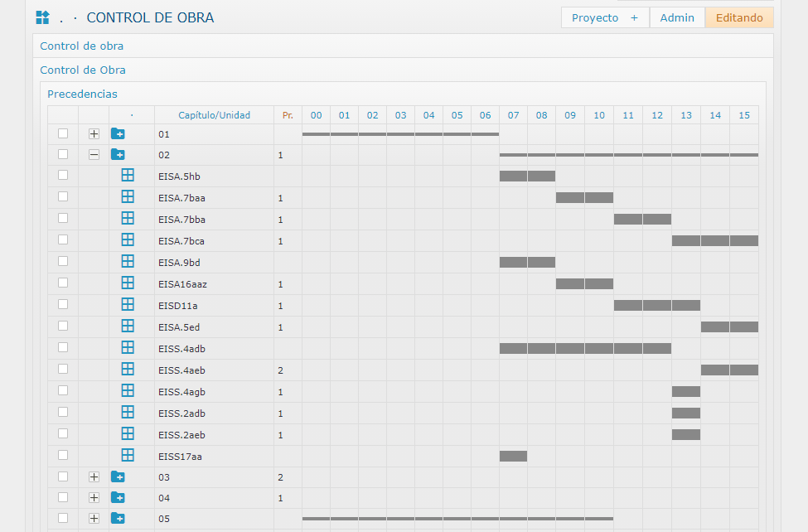Click the grid icon next to EISD11a
Screen dimensions: 808x532
click(x=128, y=304)
